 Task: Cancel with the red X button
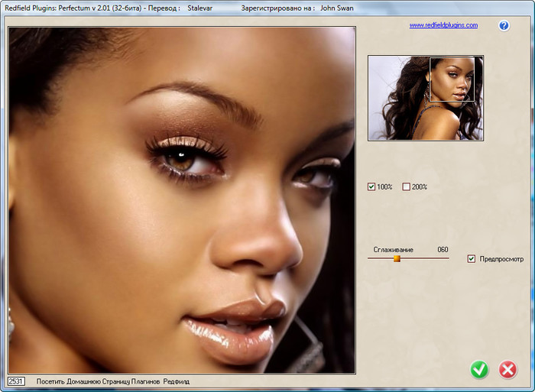tap(507, 370)
